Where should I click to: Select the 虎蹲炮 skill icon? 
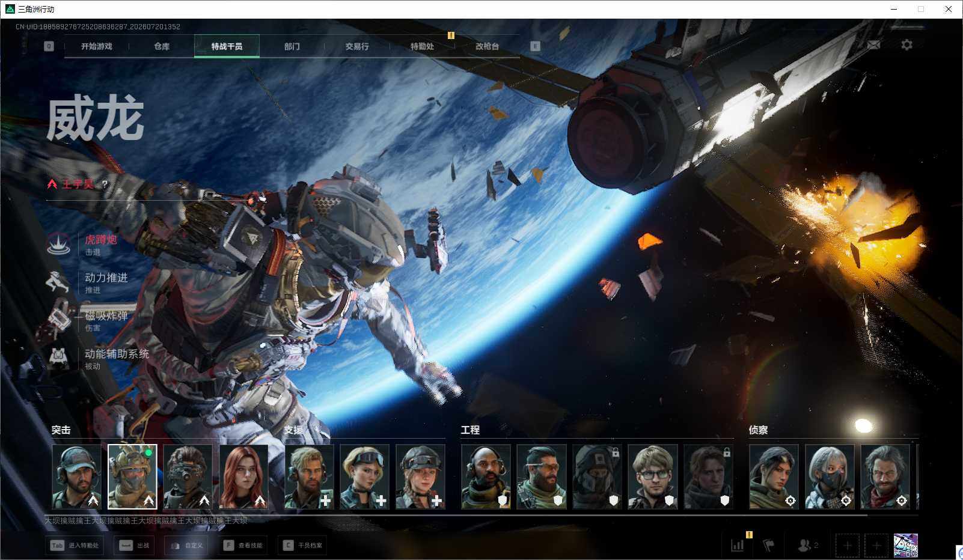[x=58, y=245]
